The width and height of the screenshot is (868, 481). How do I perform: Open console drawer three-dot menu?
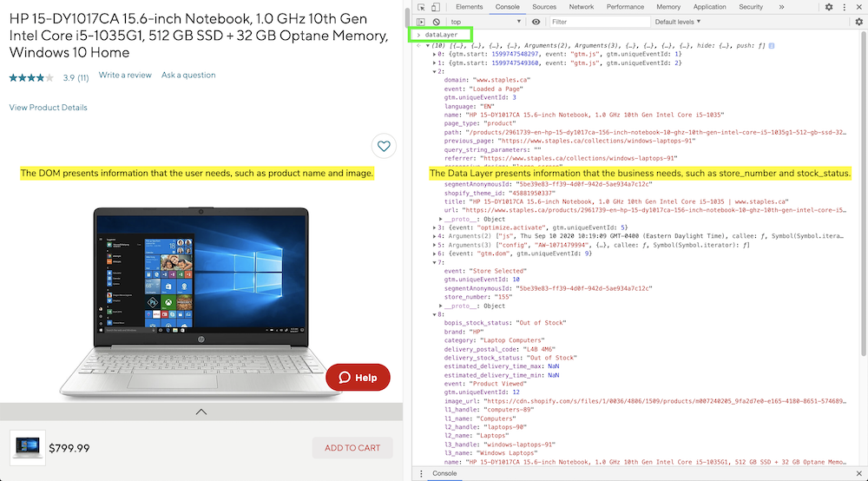[x=421, y=473]
